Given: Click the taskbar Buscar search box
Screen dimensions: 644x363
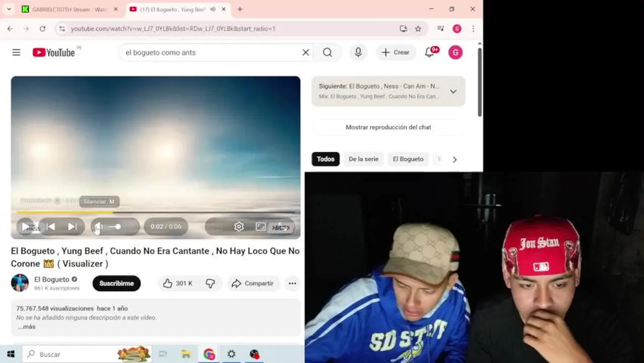Looking at the screenshot, I should (87, 354).
